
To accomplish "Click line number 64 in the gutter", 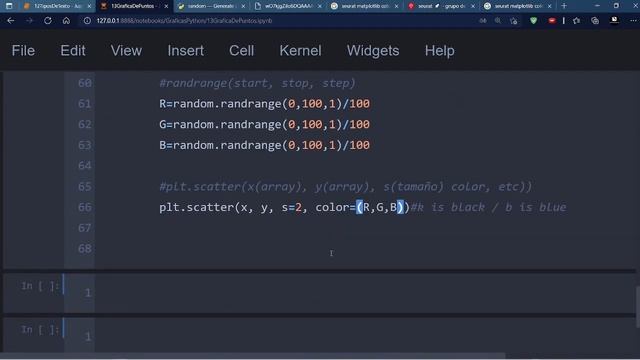I will click(84, 165).
